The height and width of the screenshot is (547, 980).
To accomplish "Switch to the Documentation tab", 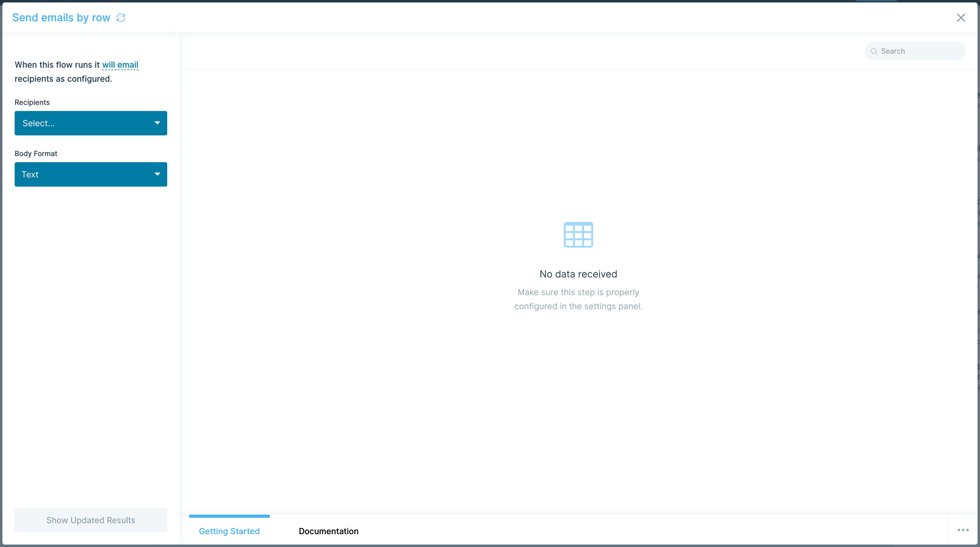I will (329, 531).
